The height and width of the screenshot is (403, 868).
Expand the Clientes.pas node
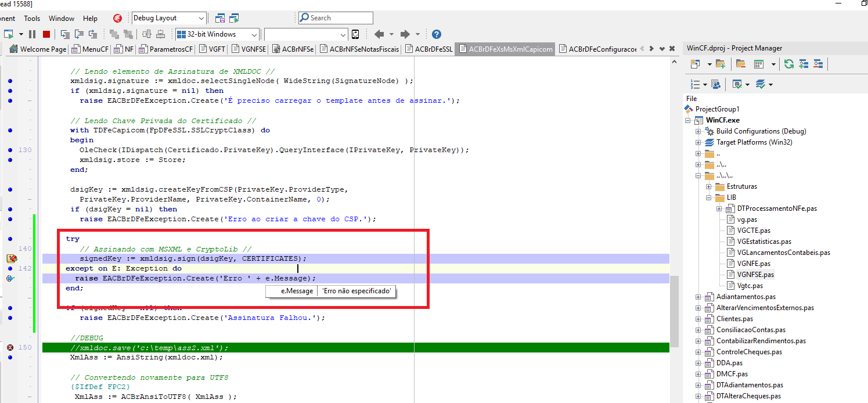click(x=698, y=319)
